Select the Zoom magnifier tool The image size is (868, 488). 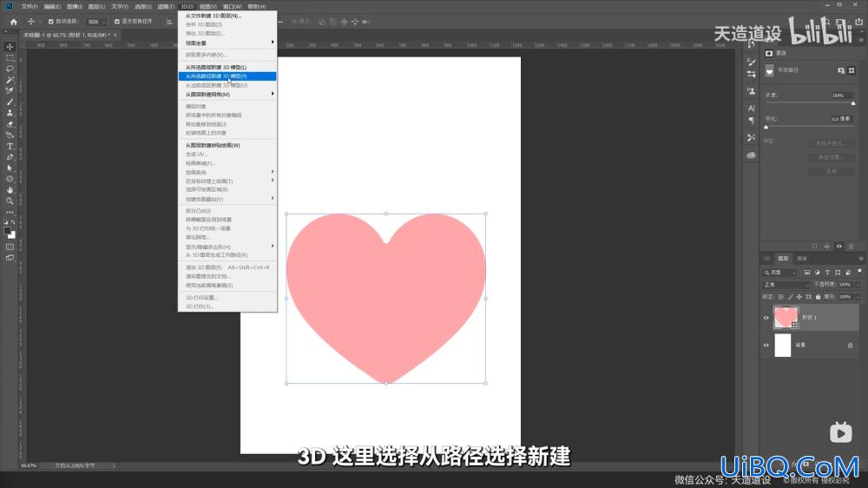pyautogui.click(x=10, y=201)
